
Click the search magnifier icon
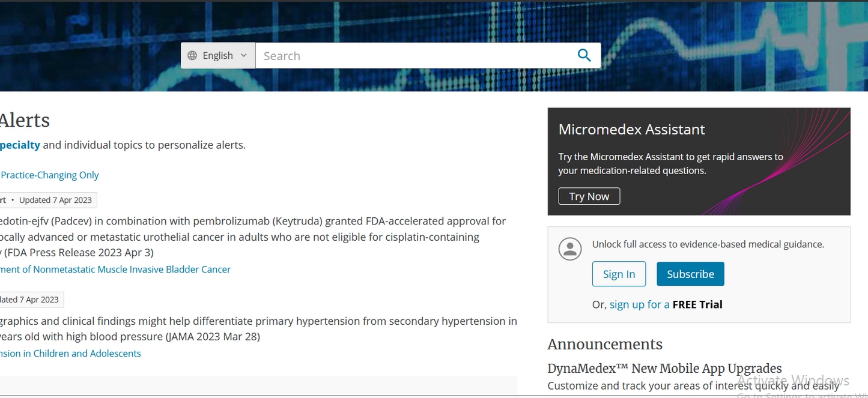click(x=584, y=55)
